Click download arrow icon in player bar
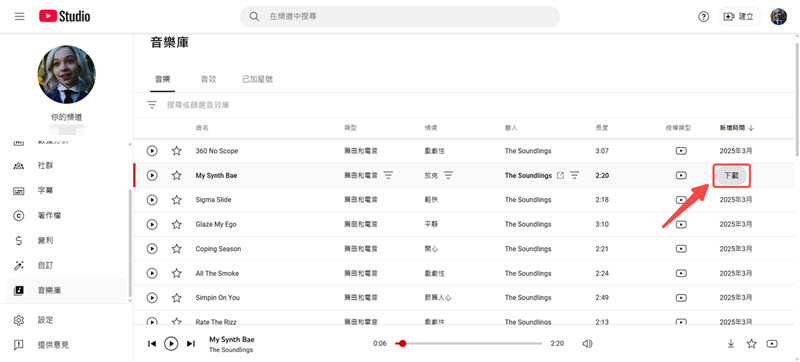This screenshot has width=800, height=362. [x=731, y=344]
